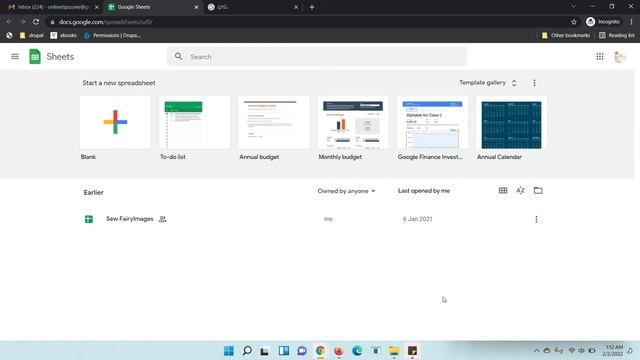Go back in browser history
Viewport: 640px width, 360px height.
[x=9, y=22]
